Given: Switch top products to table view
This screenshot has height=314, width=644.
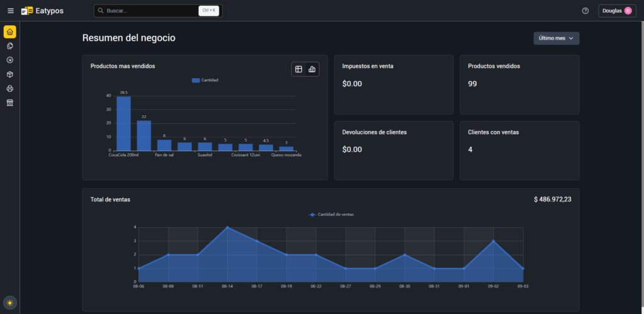Looking at the screenshot, I should (299, 69).
